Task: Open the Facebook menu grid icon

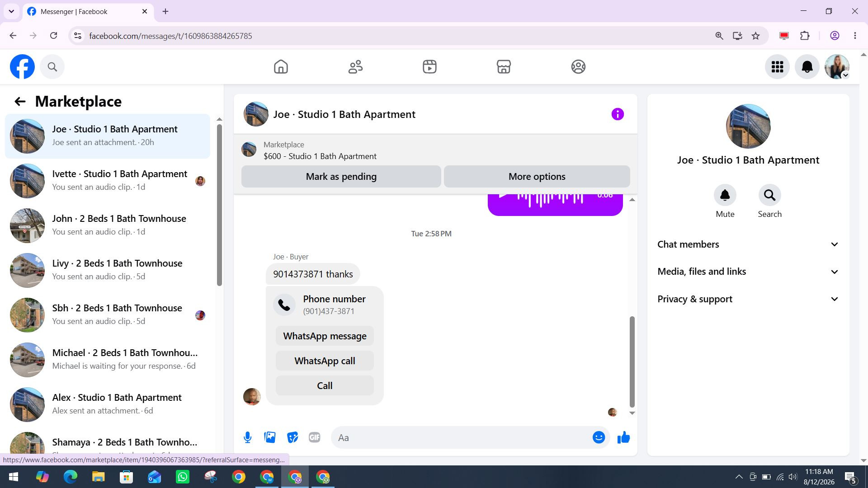Action: pyautogui.click(x=777, y=67)
